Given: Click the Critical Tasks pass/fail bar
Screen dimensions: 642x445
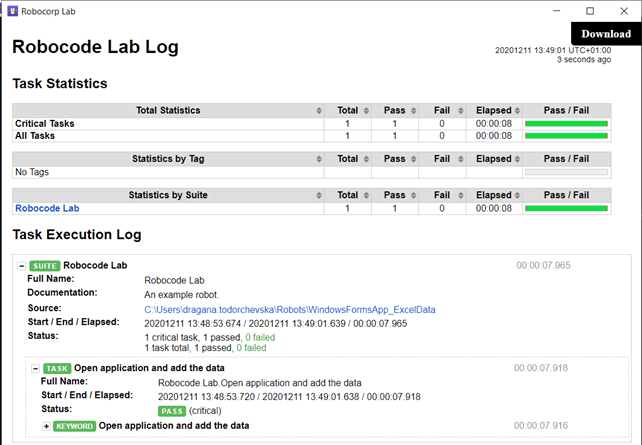Looking at the screenshot, I should [566, 124].
